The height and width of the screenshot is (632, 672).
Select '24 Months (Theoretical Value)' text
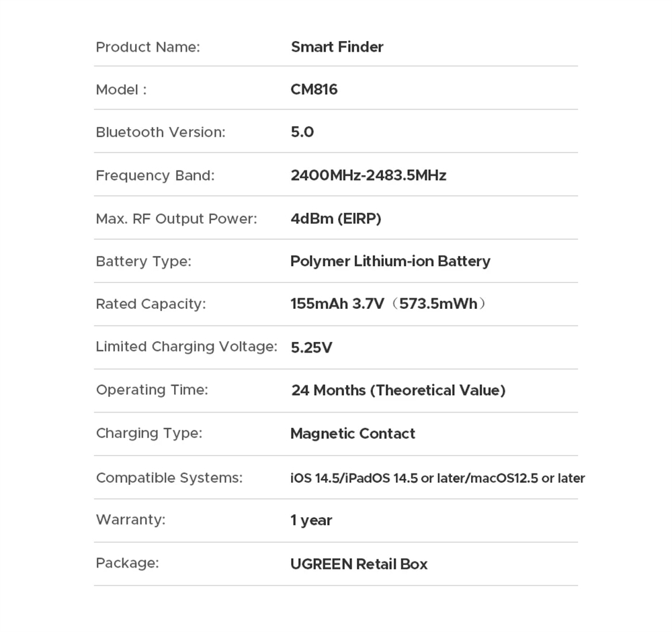coord(398,390)
